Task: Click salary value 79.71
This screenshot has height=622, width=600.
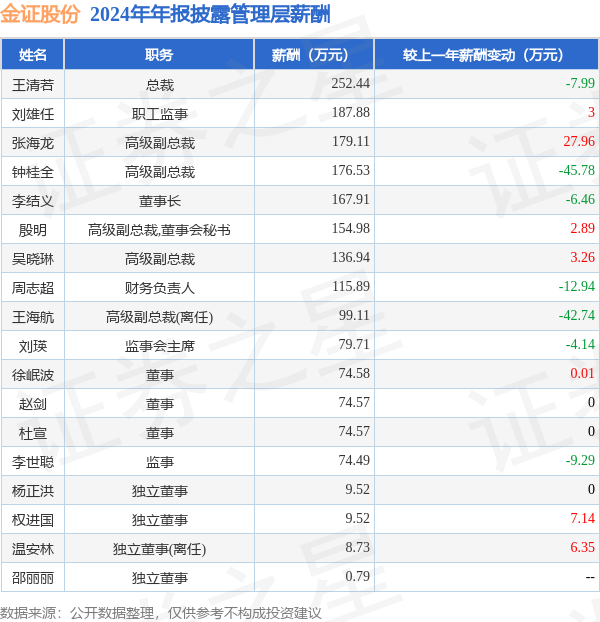Action: [354, 344]
